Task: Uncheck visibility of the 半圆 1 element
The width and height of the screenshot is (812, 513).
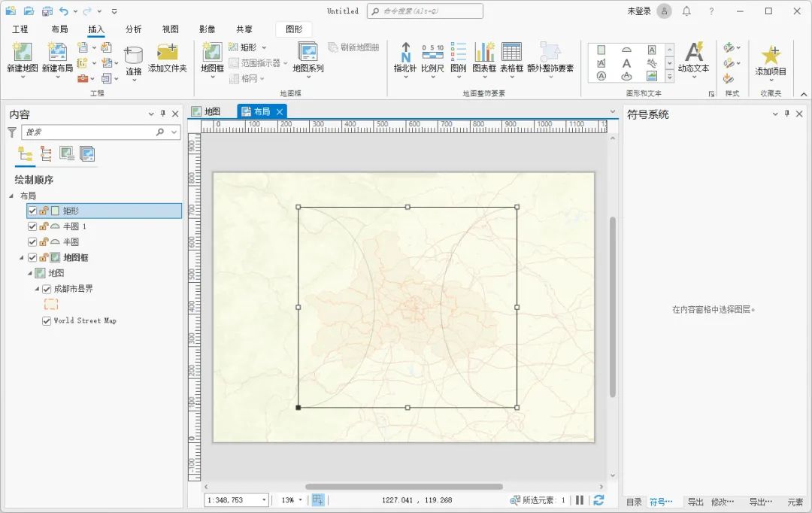Action: tap(32, 226)
